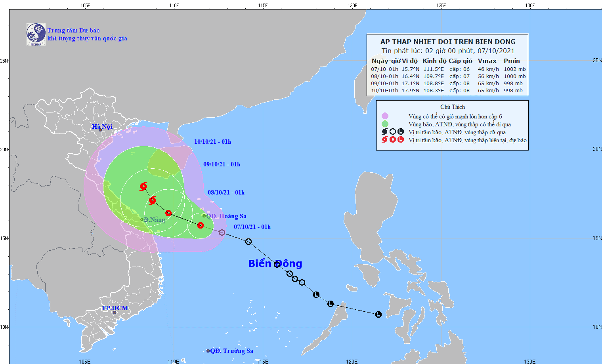
Task: Click the table cell '08/10-01h'
Action: pyautogui.click(x=384, y=76)
